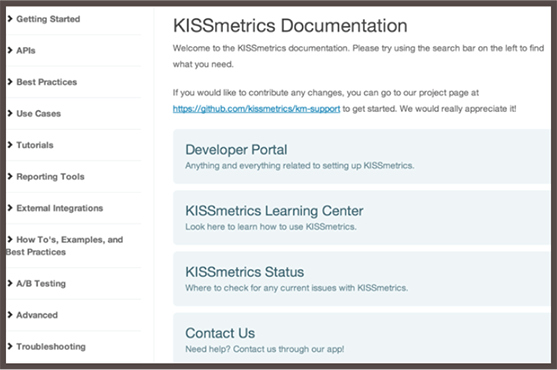Expand the Getting Started chevron
The image size is (557, 370).
pos(10,19)
